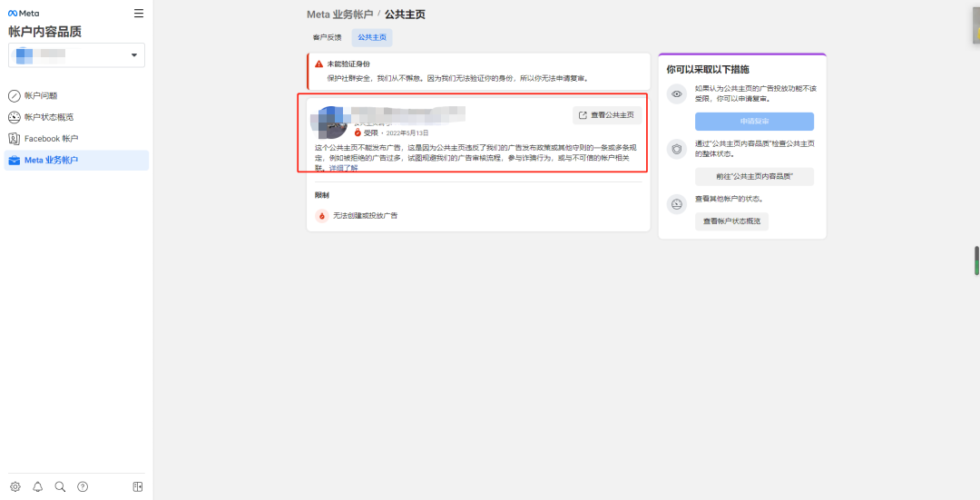The height and width of the screenshot is (500, 980).
Task: Open notifications bell icon
Action: [x=37, y=487]
